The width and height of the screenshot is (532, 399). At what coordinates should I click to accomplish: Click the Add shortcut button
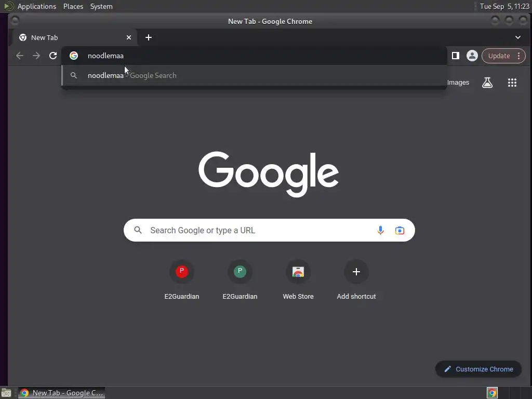(x=356, y=280)
